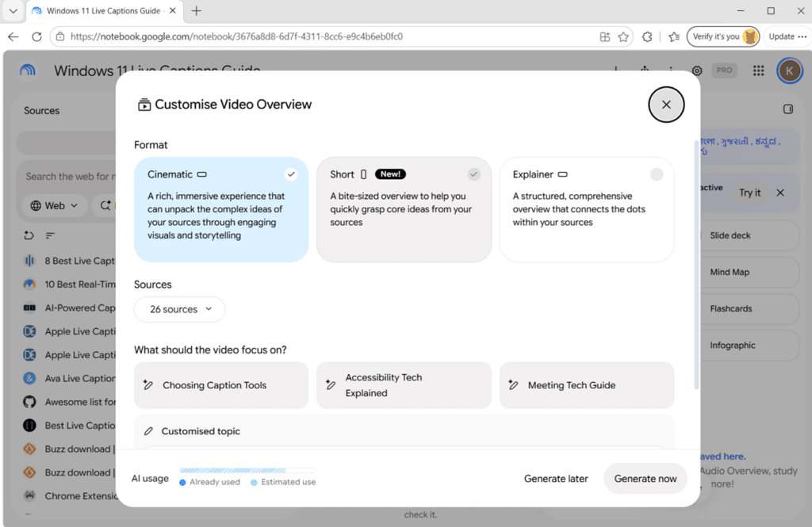Reload the current page

pyautogui.click(x=36, y=36)
